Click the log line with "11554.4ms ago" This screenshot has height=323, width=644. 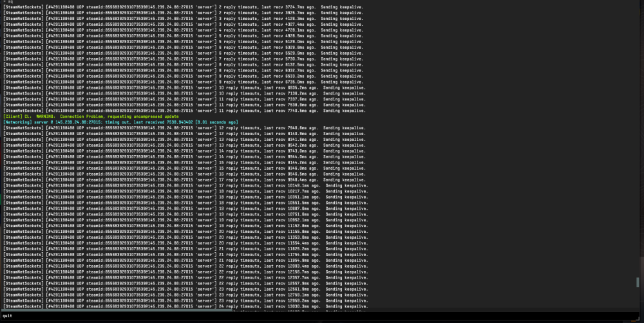click(185, 243)
